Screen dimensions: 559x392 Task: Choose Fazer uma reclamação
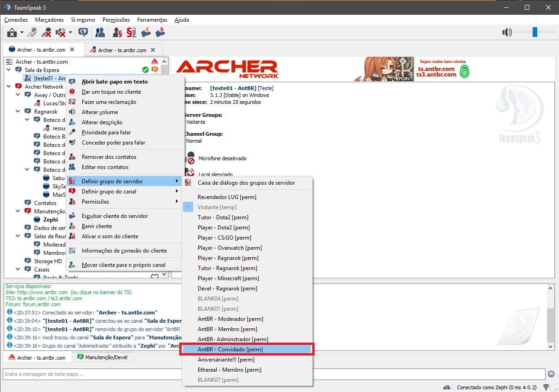(x=124, y=102)
